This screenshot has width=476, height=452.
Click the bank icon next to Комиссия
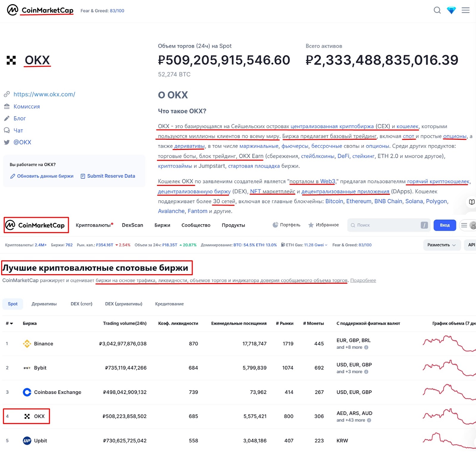(7, 106)
